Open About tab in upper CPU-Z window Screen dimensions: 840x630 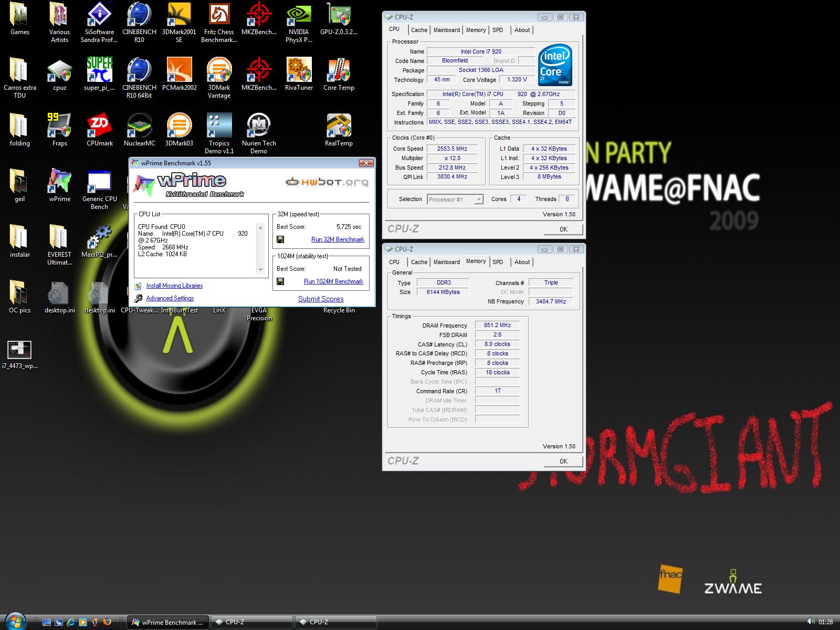click(522, 30)
